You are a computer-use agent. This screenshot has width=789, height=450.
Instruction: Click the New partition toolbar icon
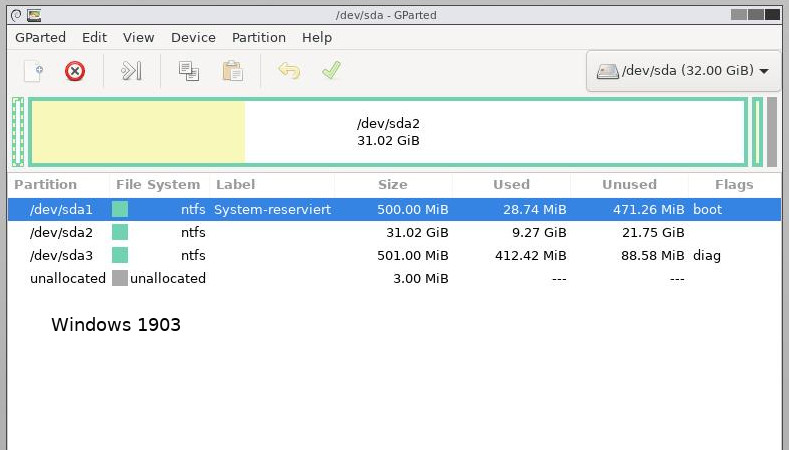(x=33, y=71)
